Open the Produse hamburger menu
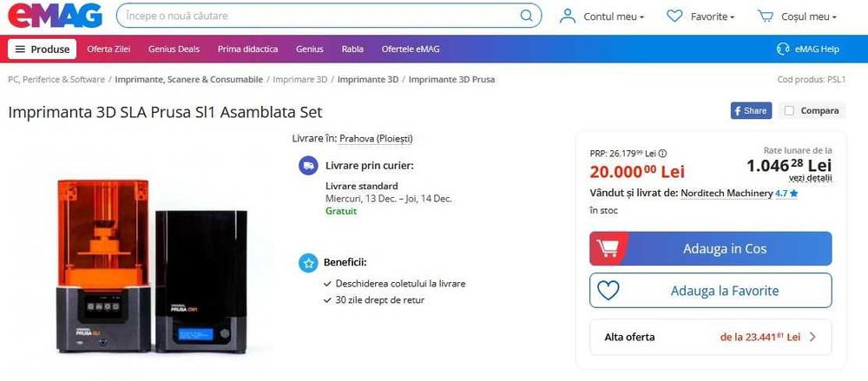Viewport: 868px width, 381px height. (42, 49)
